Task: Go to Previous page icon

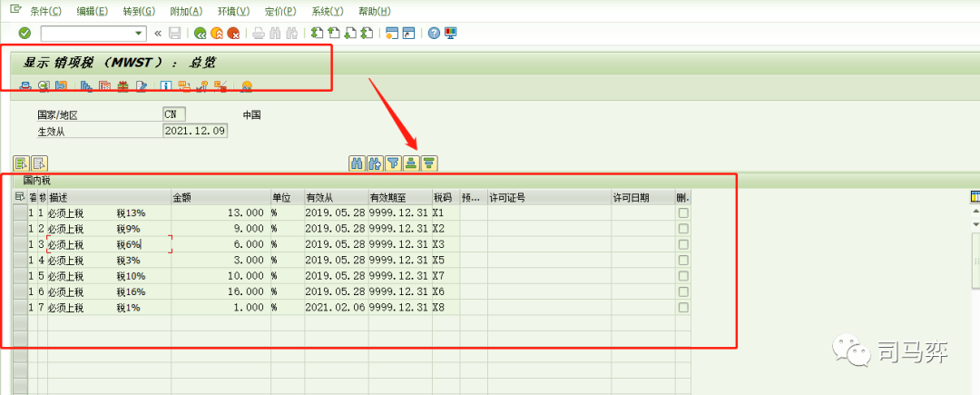Action: click(333, 33)
